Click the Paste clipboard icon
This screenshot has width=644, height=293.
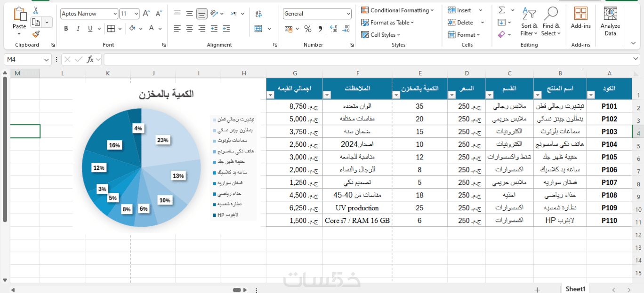point(20,14)
